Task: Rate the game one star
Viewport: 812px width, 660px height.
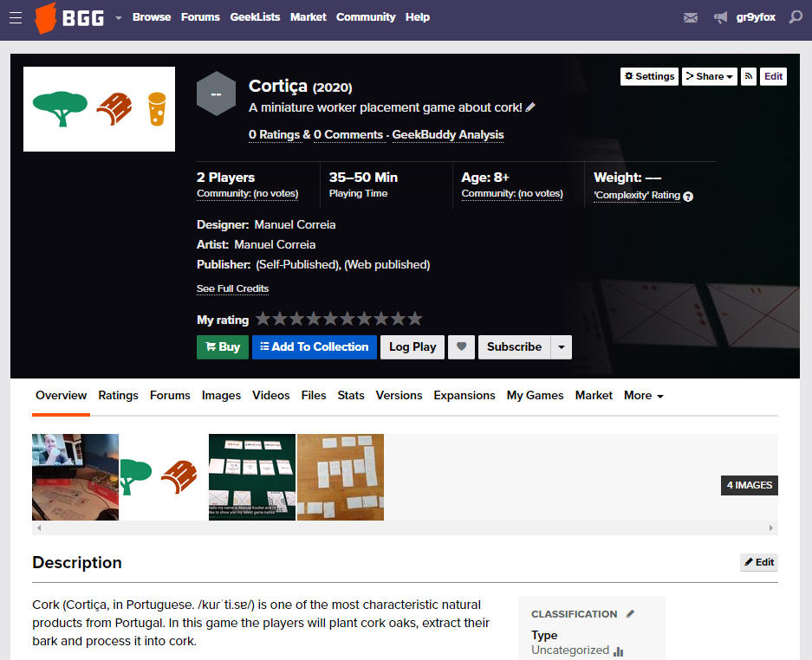Action: click(x=263, y=319)
